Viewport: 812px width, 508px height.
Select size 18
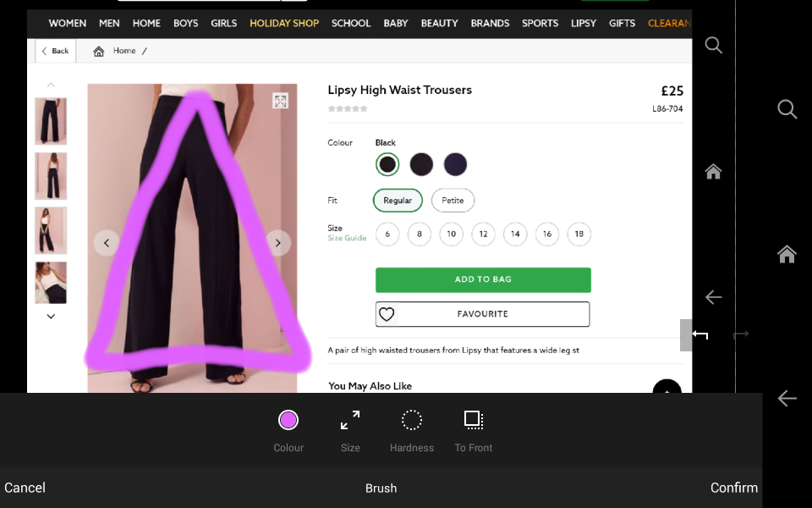[579, 234]
